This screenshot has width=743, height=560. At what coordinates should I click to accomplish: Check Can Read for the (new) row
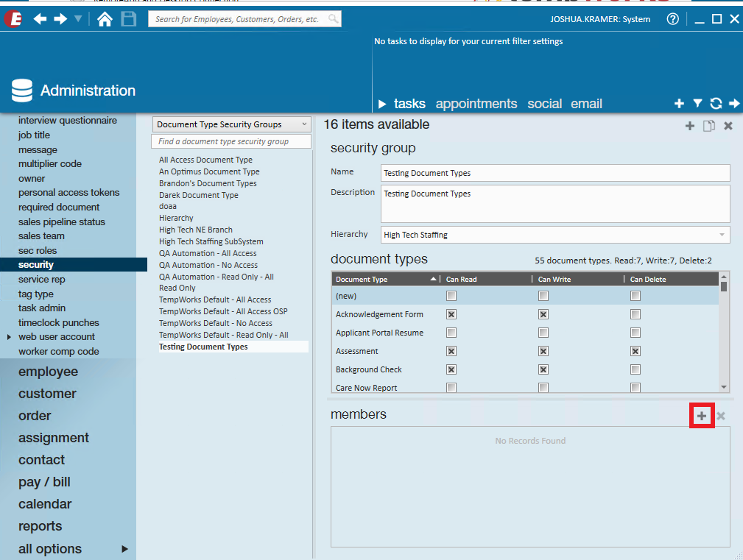[451, 296]
